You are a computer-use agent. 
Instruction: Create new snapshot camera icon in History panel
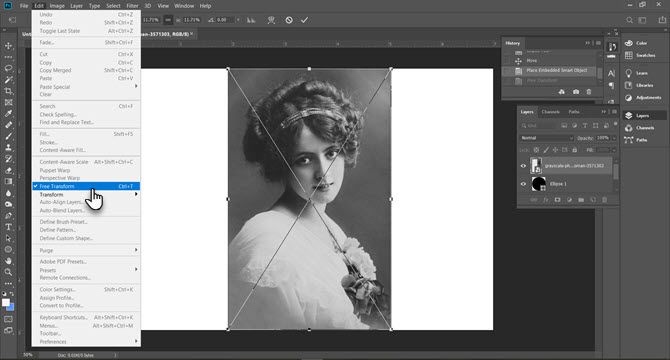coord(576,92)
